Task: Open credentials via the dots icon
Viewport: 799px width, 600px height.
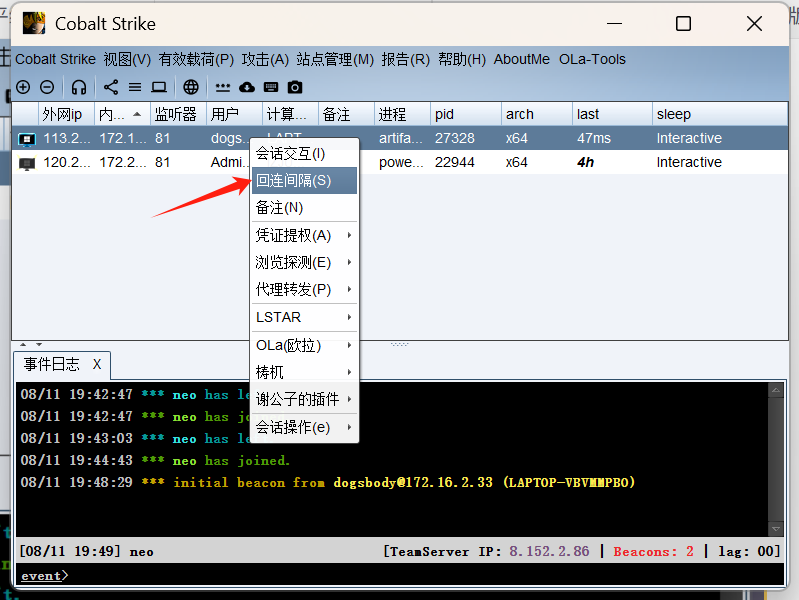Action: [223, 88]
